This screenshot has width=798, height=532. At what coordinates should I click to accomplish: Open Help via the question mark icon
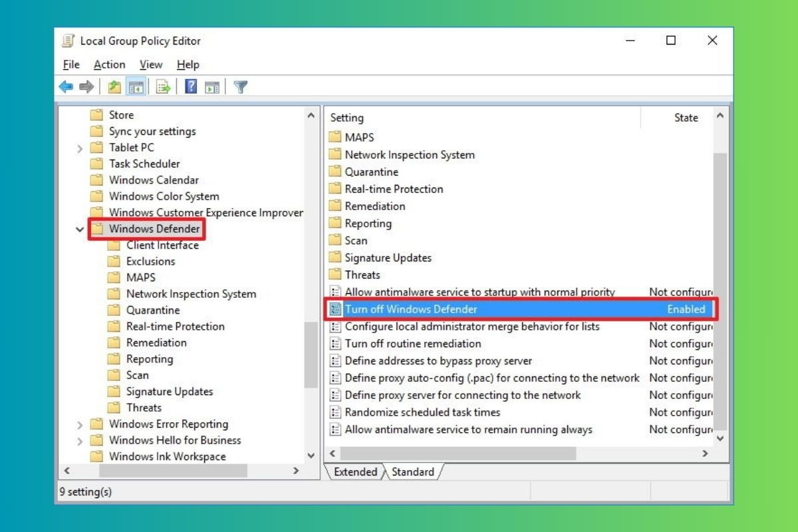191,86
